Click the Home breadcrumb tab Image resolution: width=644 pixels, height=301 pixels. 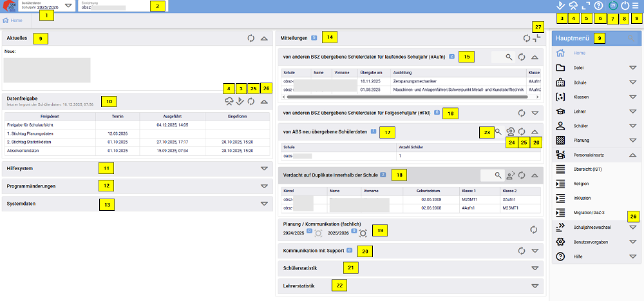13,21
